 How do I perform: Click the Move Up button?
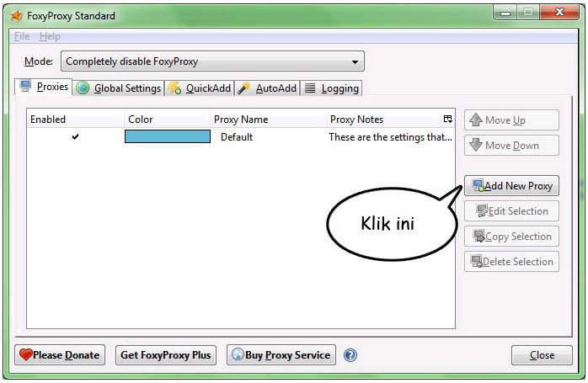pyautogui.click(x=511, y=120)
